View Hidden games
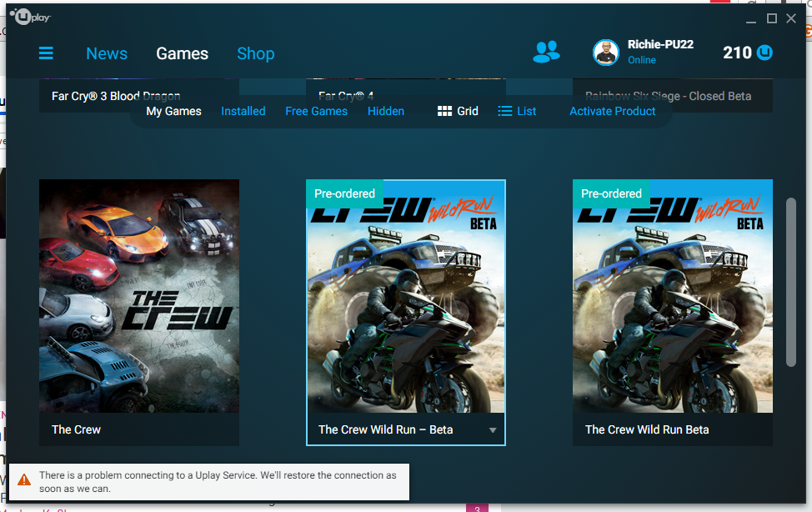812x512 pixels. [386, 111]
